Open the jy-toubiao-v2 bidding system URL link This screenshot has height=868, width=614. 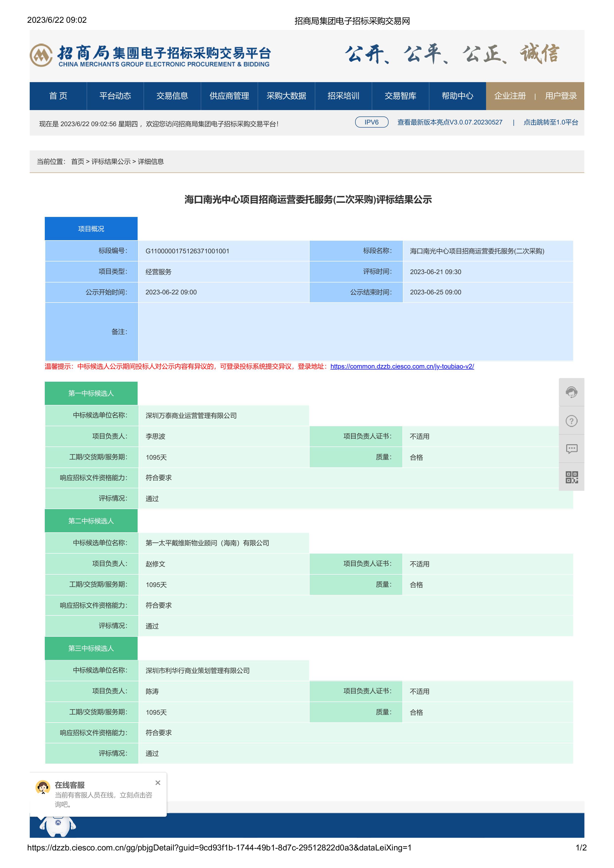402,366
